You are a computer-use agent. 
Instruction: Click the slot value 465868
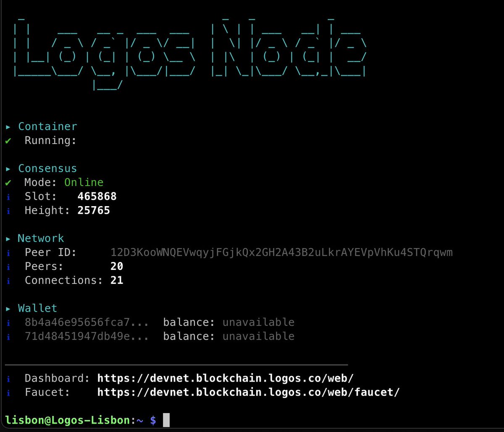[x=97, y=196]
